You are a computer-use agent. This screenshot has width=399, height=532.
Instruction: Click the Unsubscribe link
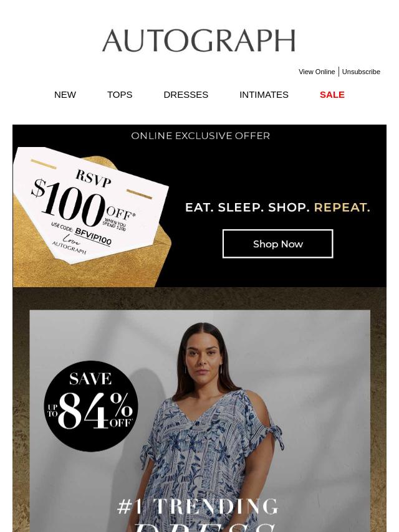[x=360, y=72]
